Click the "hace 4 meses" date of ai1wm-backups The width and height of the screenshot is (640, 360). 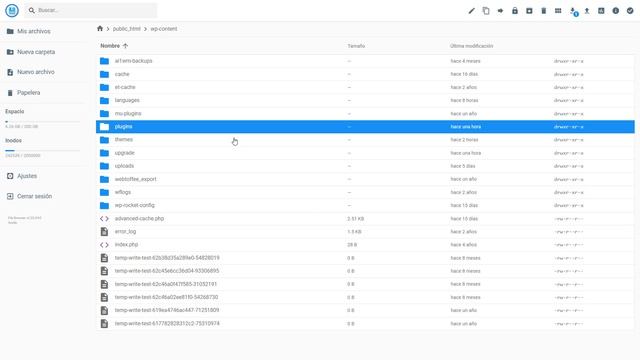465,61
